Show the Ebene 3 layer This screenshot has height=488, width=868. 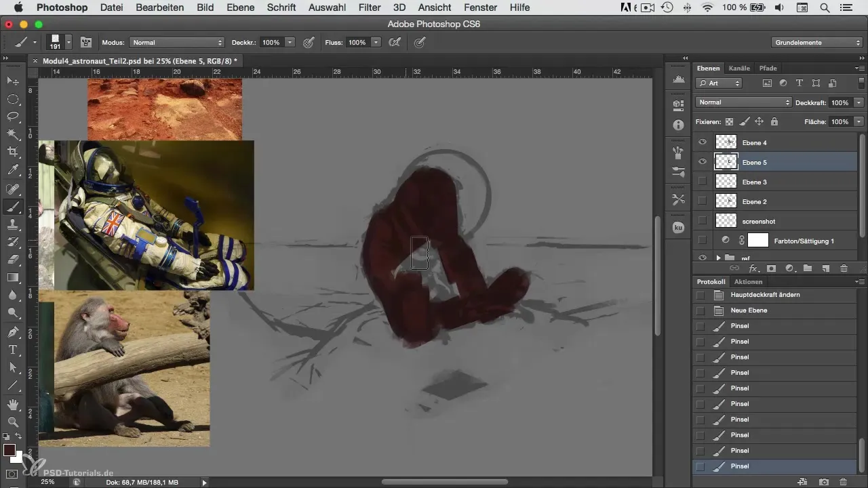point(703,182)
